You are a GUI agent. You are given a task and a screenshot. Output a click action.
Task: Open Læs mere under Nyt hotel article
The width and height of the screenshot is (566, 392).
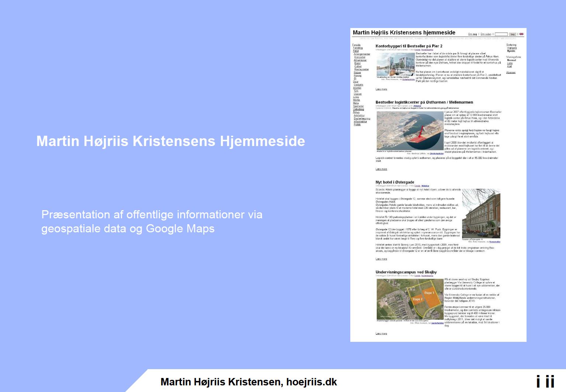point(381,259)
